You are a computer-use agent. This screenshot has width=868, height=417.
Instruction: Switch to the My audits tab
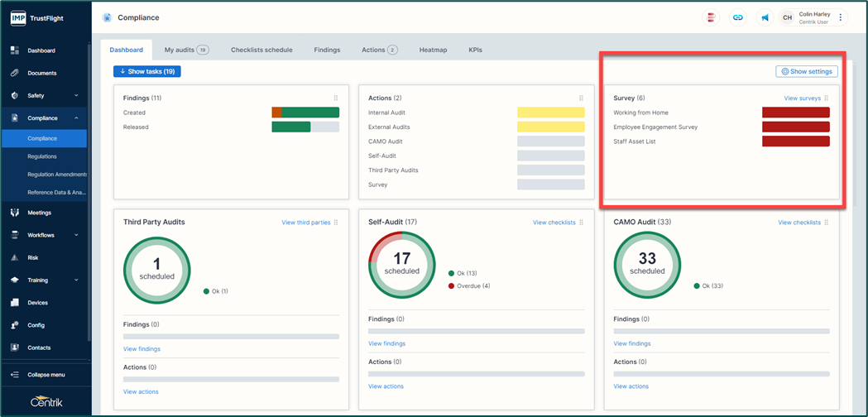tap(185, 50)
